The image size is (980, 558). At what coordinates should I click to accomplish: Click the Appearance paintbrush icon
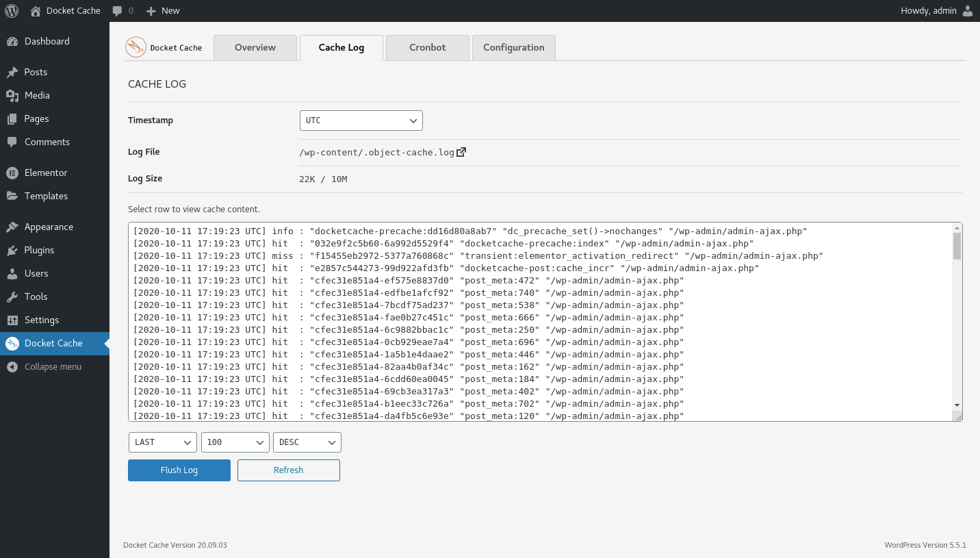[x=14, y=226]
